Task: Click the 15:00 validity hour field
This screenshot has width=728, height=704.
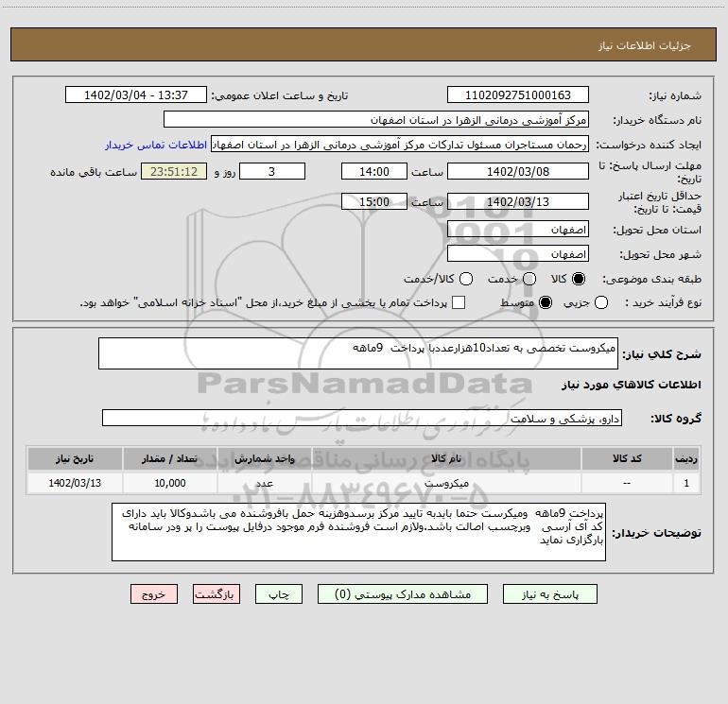Action: 374,201
